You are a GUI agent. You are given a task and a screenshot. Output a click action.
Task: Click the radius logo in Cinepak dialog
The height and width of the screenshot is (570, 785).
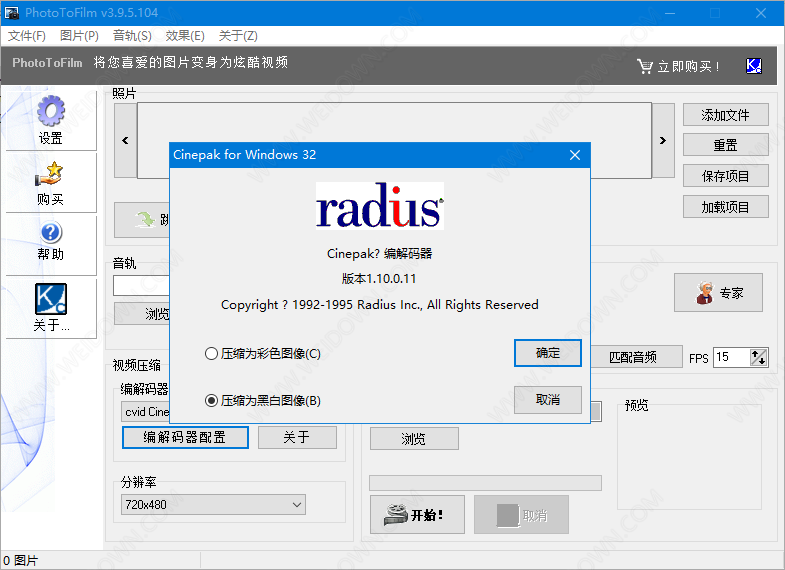379,206
